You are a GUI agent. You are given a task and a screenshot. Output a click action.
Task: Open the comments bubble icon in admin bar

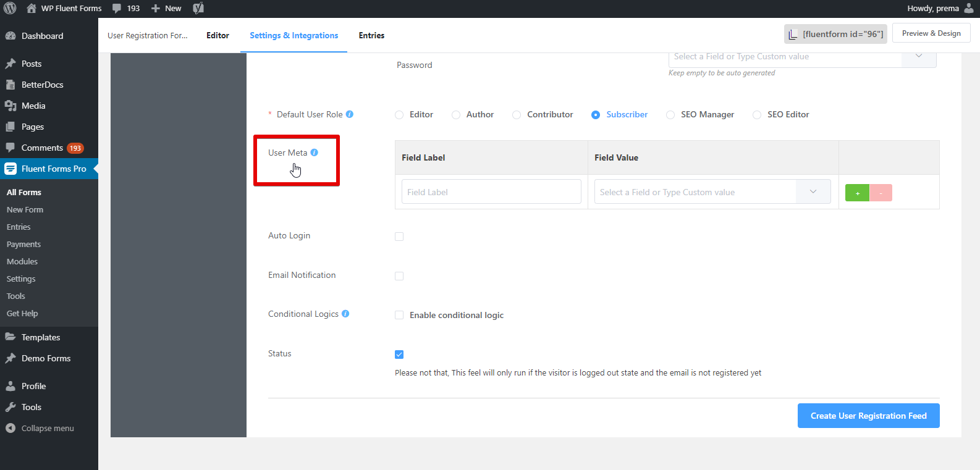coord(117,9)
